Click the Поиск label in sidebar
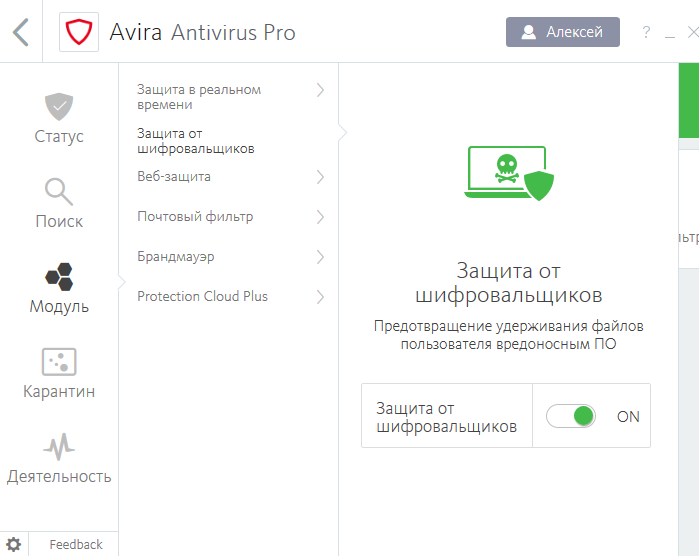This screenshot has width=699, height=556. coord(59,222)
